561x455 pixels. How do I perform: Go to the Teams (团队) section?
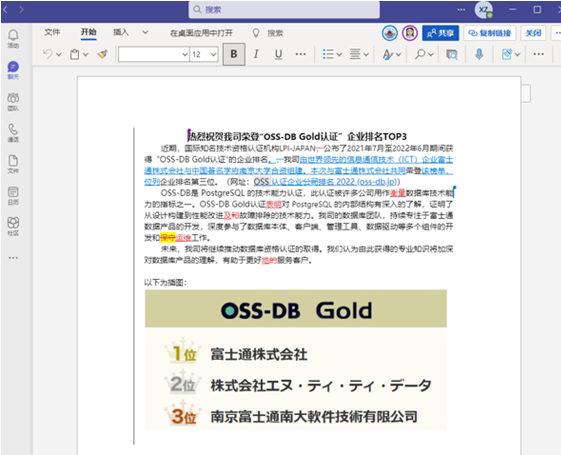click(13, 102)
